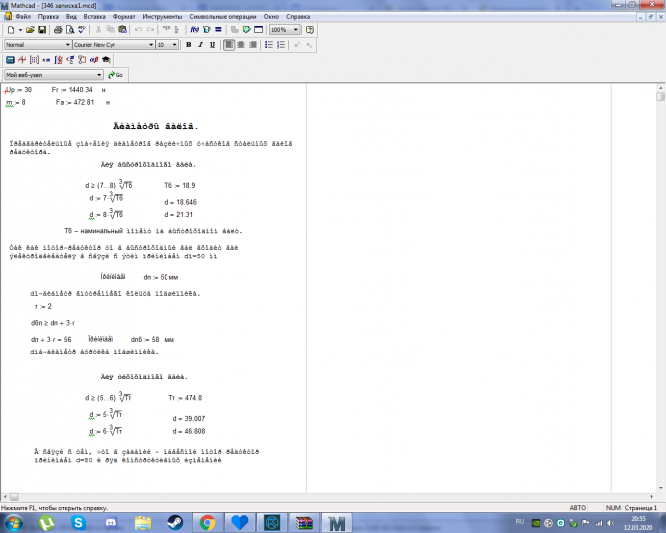Insert function f(x) icon
This screenshot has height=533, width=666.
pyautogui.click(x=195, y=30)
